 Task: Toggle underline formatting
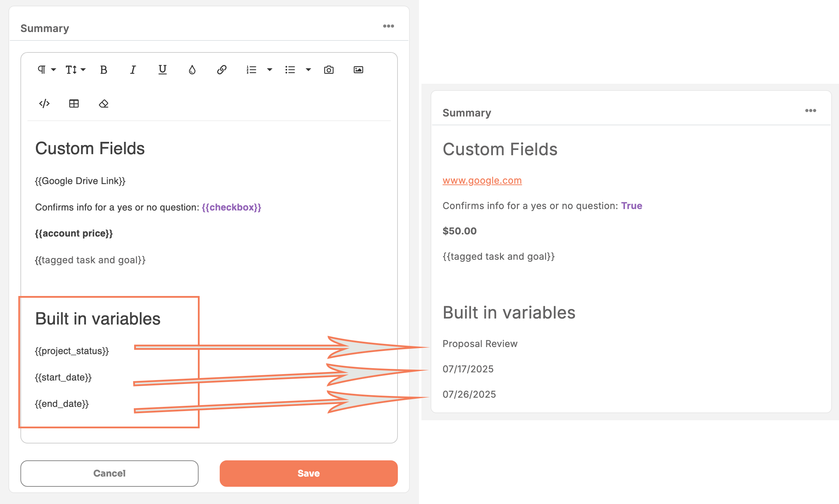(x=162, y=70)
